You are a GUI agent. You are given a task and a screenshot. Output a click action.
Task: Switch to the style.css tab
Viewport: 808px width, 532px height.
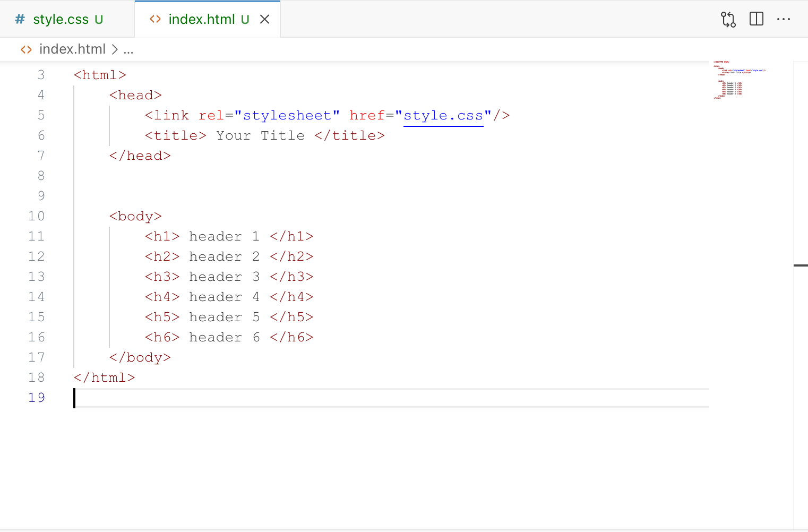click(x=61, y=20)
